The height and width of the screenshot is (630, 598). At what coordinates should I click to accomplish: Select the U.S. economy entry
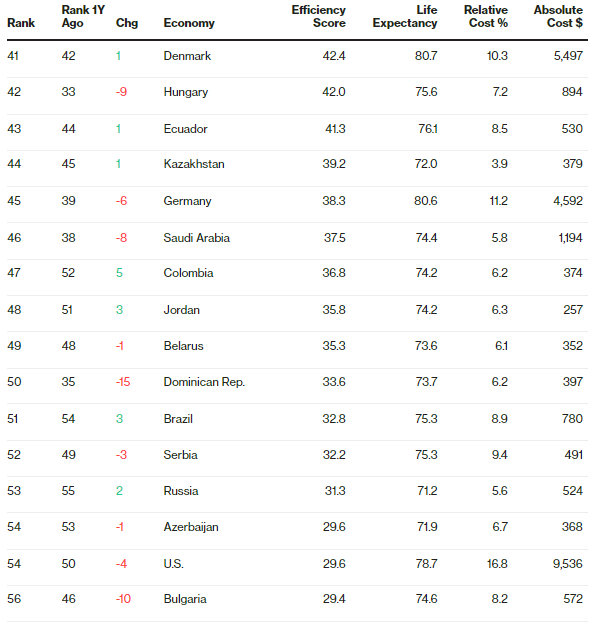(x=174, y=564)
